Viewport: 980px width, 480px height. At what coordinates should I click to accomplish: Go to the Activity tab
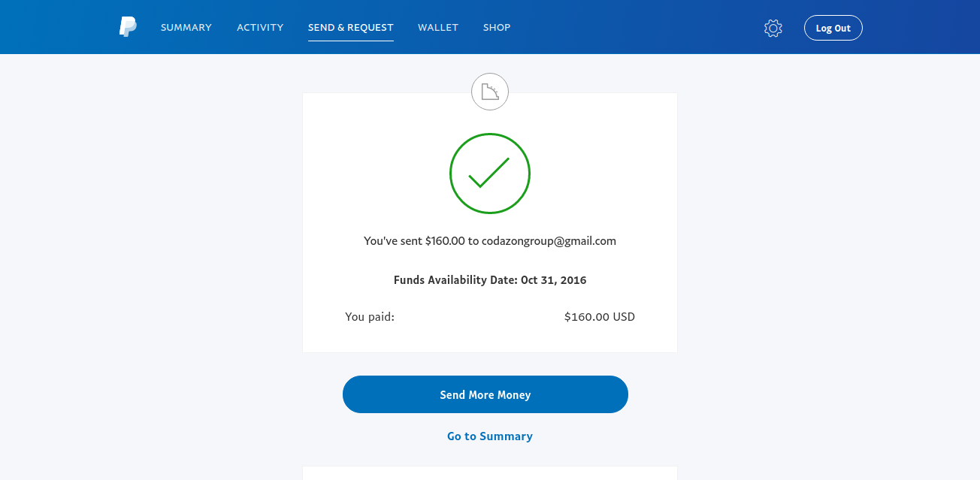(x=260, y=28)
